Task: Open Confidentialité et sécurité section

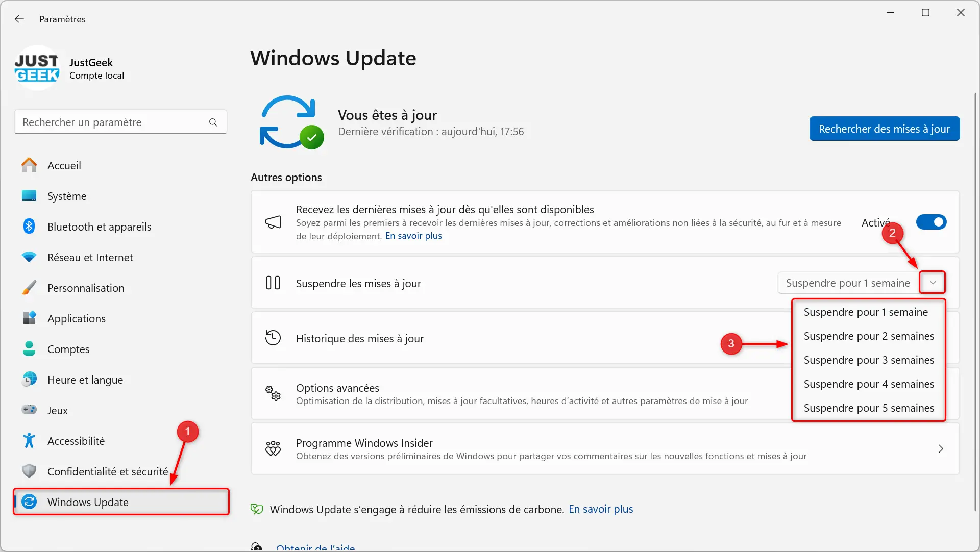Action: click(120, 471)
